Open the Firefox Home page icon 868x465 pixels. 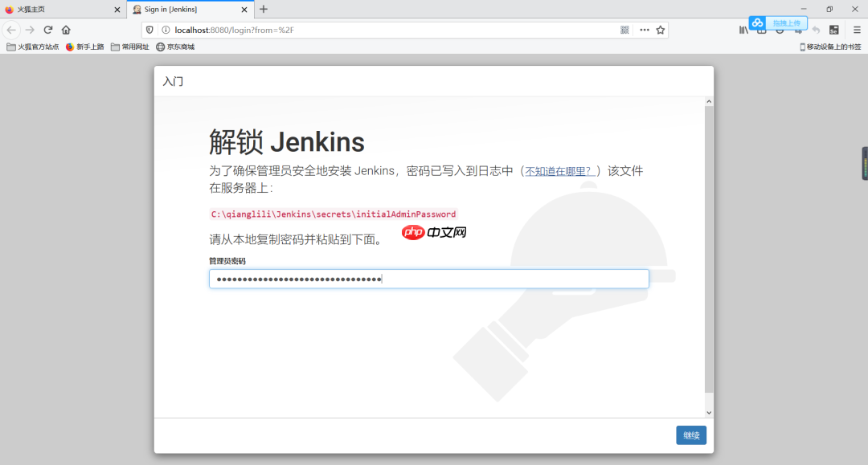click(68, 30)
